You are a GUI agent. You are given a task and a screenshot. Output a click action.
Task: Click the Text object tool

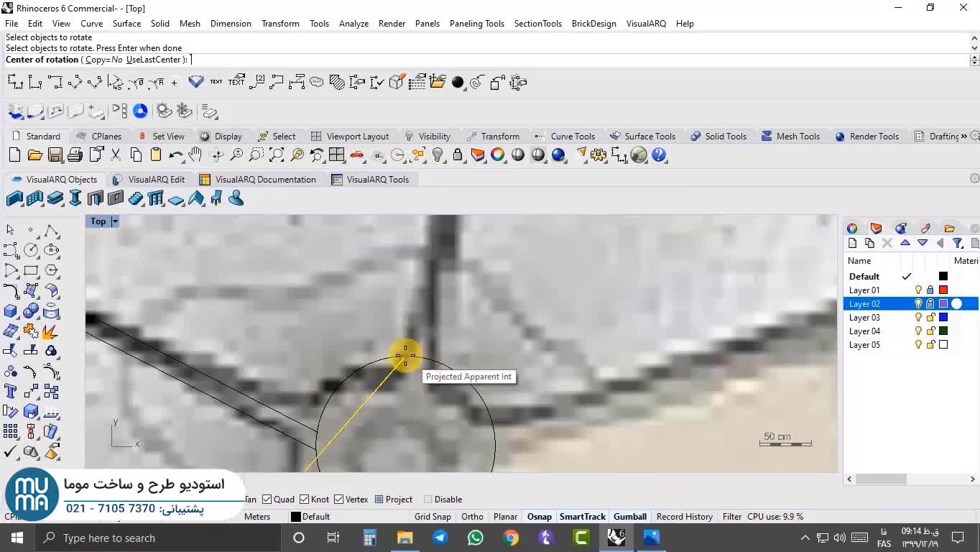coord(11,391)
